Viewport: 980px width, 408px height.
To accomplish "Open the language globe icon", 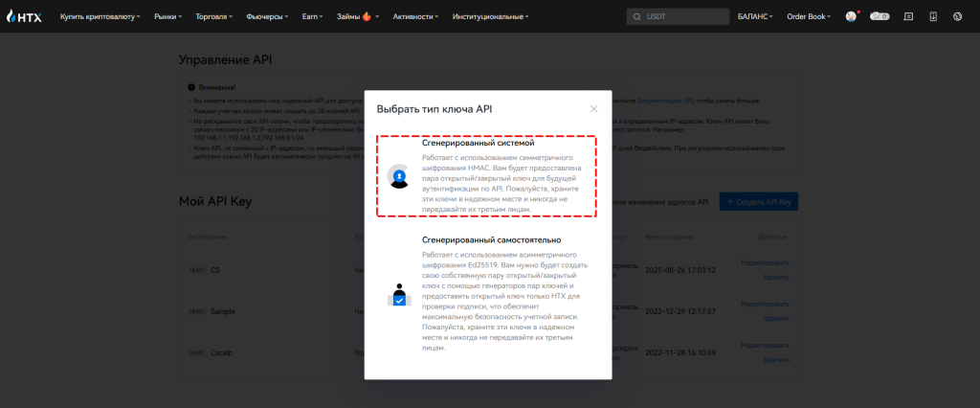I will coord(957,16).
